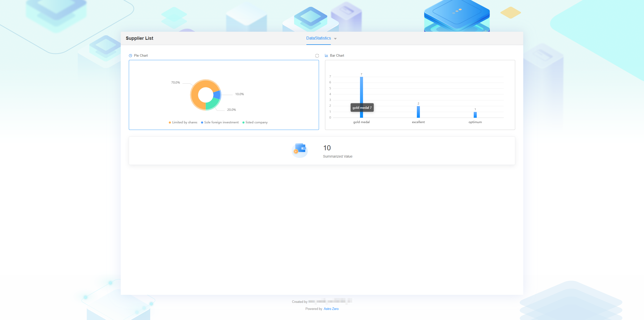Expand the DataStatistics dropdown arrow

[x=335, y=39]
